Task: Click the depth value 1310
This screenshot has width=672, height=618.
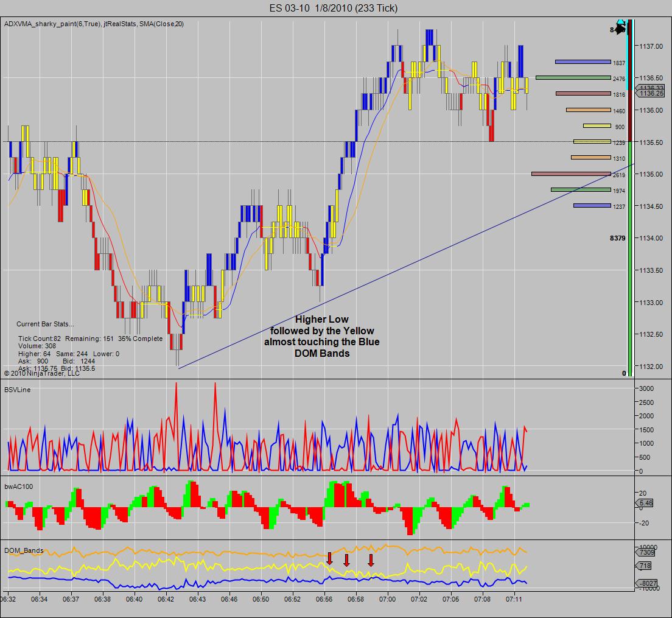Action: coord(619,158)
